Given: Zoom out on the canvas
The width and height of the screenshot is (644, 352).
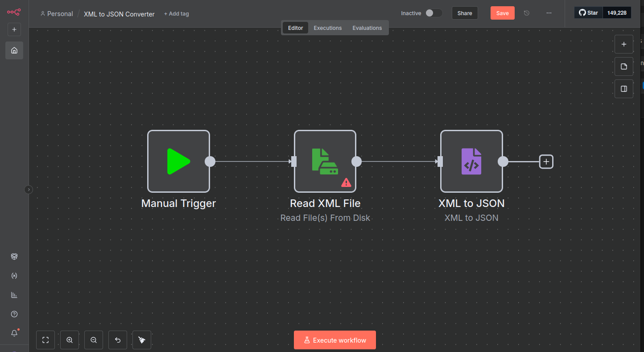Looking at the screenshot, I should coord(94,340).
